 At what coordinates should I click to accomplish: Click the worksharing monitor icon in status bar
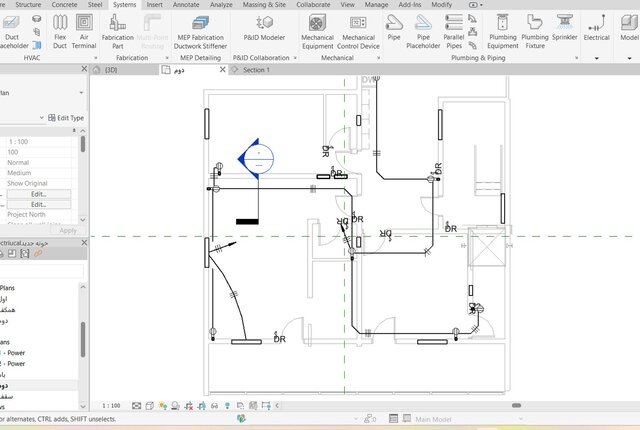pyautogui.click(x=241, y=419)
